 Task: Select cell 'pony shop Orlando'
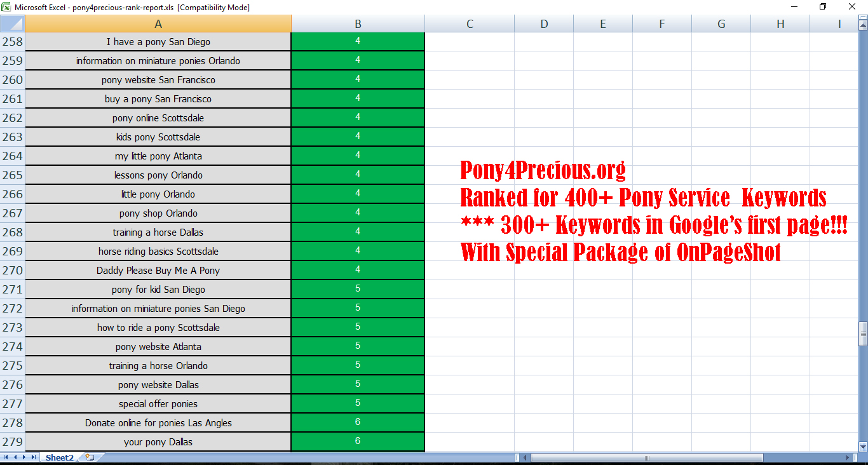(x=158, y=213)
